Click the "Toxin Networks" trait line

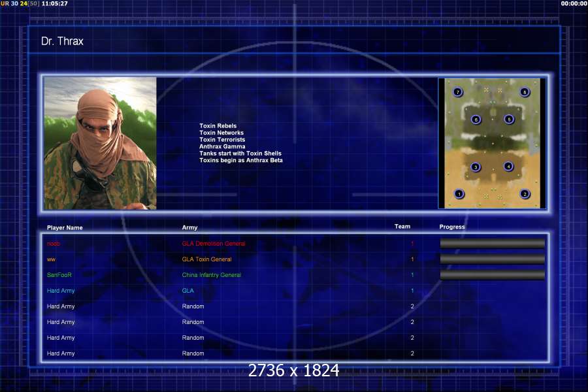[221, 133]
